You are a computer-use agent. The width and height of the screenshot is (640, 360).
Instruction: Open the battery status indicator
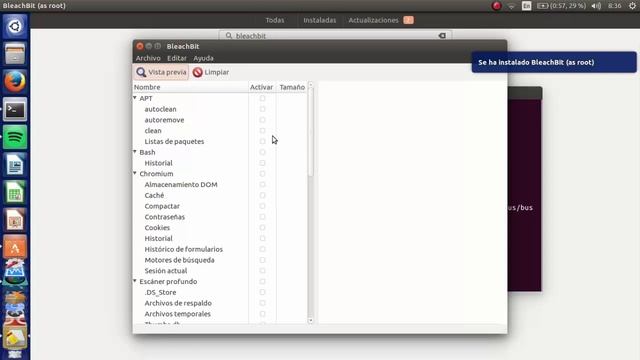[561, 6]
